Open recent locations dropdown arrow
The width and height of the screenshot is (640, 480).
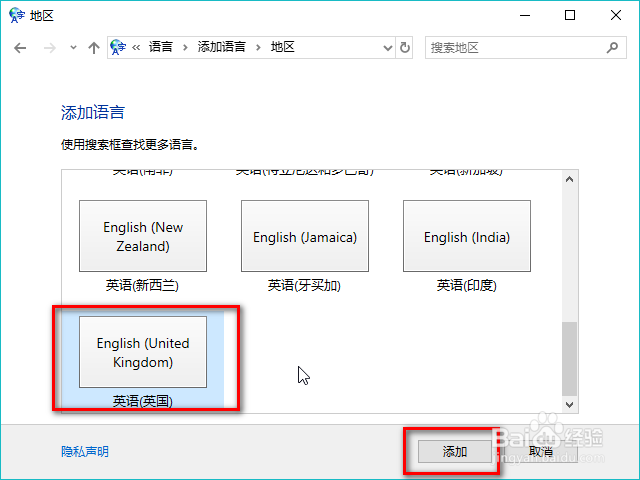click(73, 48)
